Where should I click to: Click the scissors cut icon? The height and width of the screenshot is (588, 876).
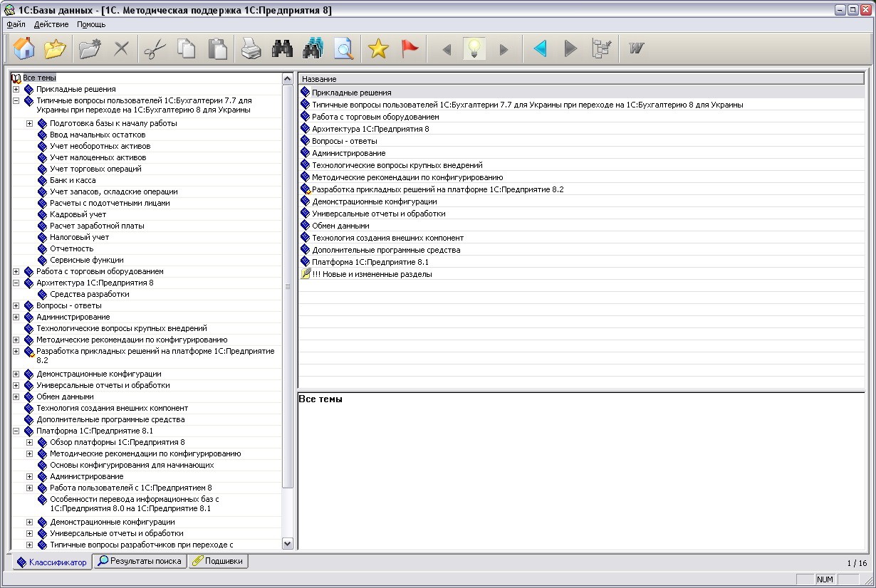tap(155, 49)
